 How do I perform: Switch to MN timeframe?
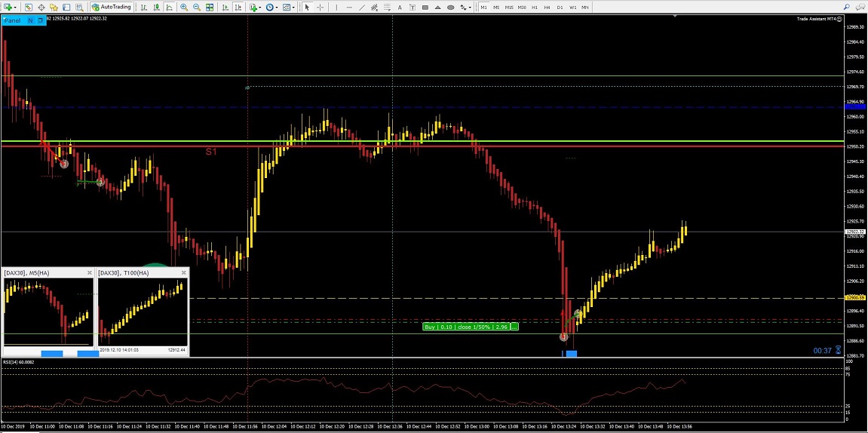(x=584, y=8)
